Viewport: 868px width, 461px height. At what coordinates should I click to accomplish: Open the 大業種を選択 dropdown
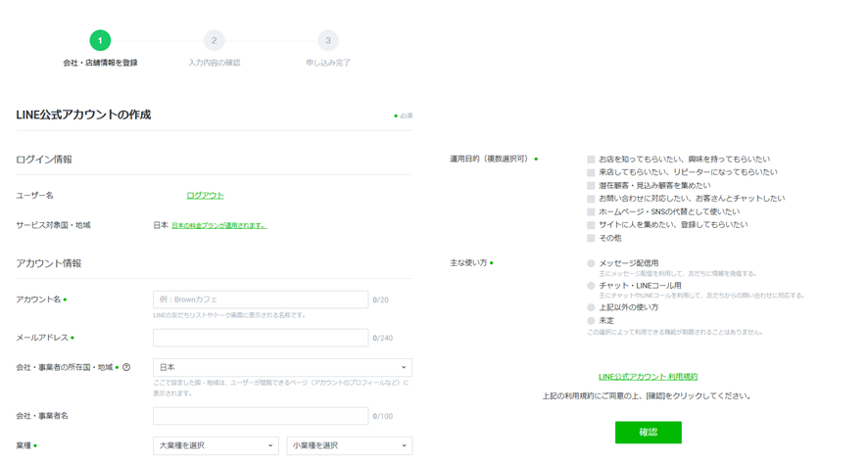(x=216, y=445)
